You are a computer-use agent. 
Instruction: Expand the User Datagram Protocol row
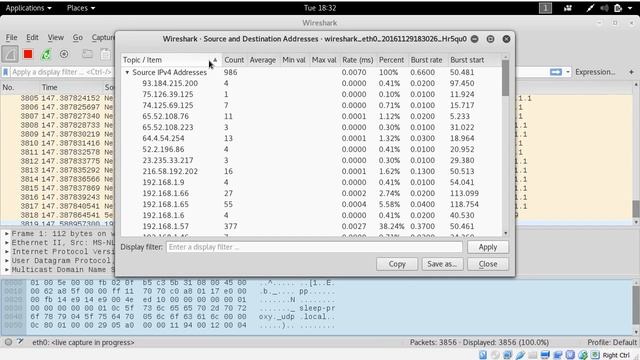(7, 261)
